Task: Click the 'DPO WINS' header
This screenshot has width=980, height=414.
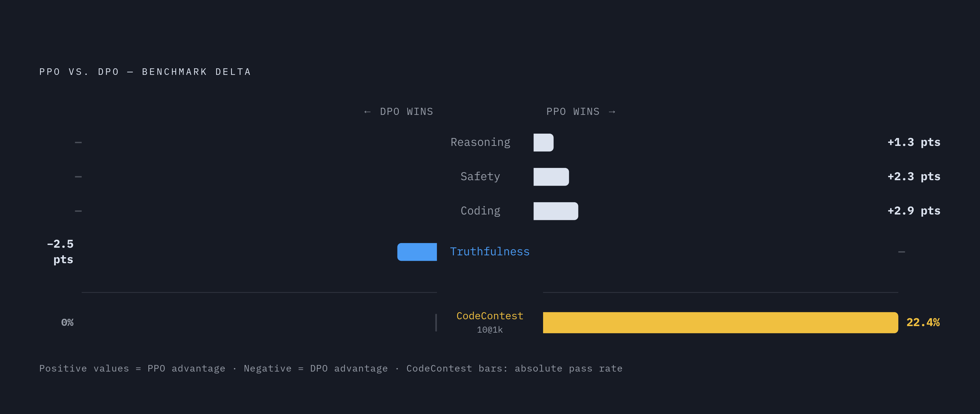Action: point(398,112)
